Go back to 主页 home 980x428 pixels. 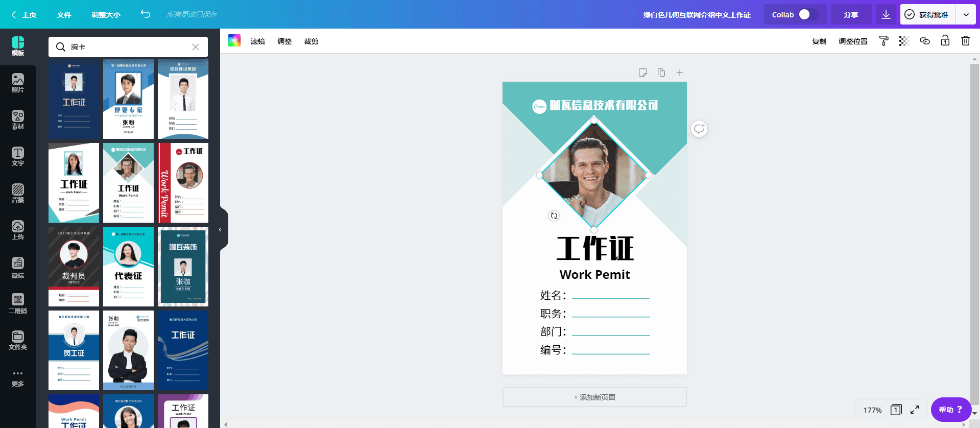[24, 15]
